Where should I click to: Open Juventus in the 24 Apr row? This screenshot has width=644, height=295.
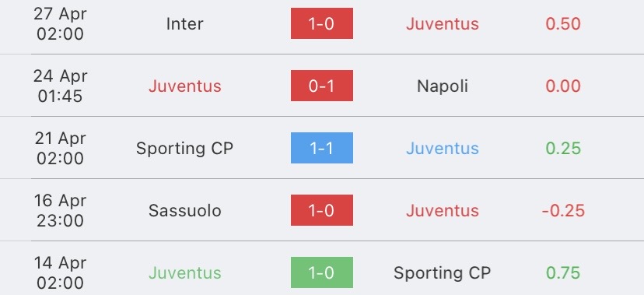185,86
